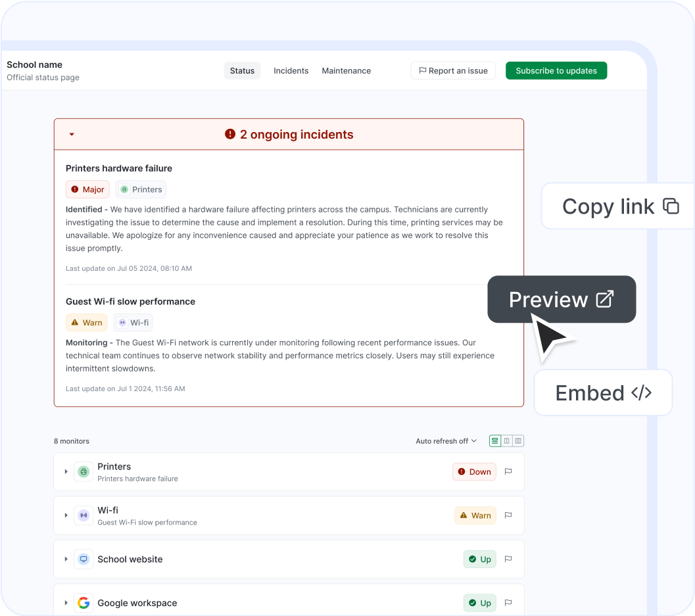
Task: Enable the list view layout for monitors
Action: [494, 440]
